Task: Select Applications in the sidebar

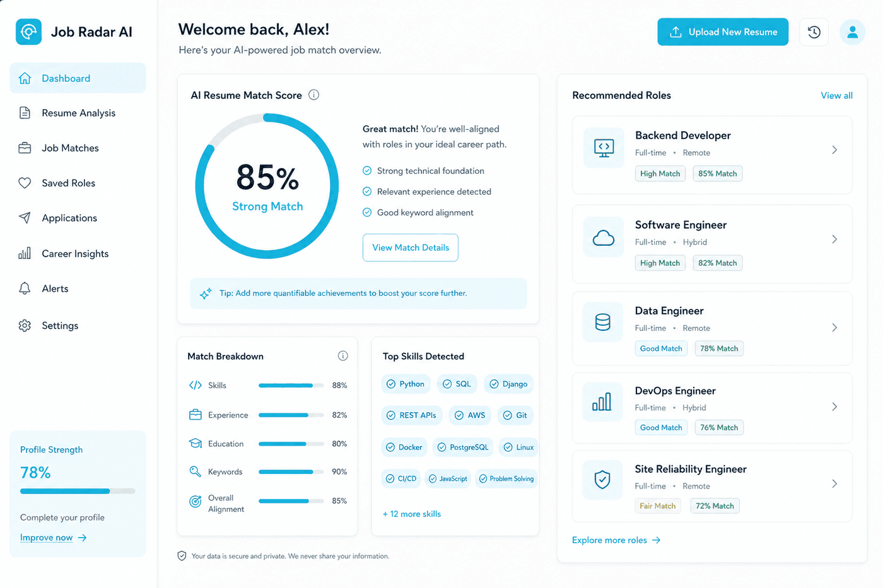Action: [78, 218]
